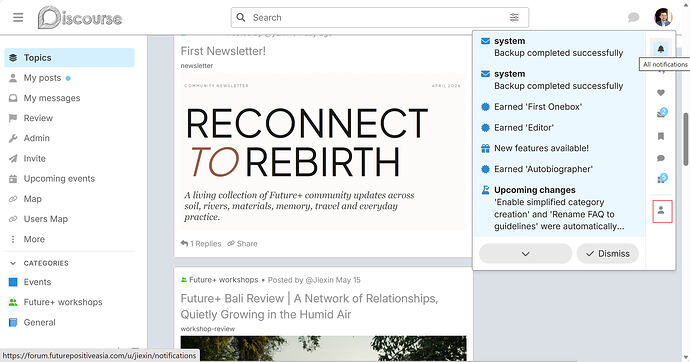Click the magnifier icon in search bar
690x362 pixels.
coord(241,18)
